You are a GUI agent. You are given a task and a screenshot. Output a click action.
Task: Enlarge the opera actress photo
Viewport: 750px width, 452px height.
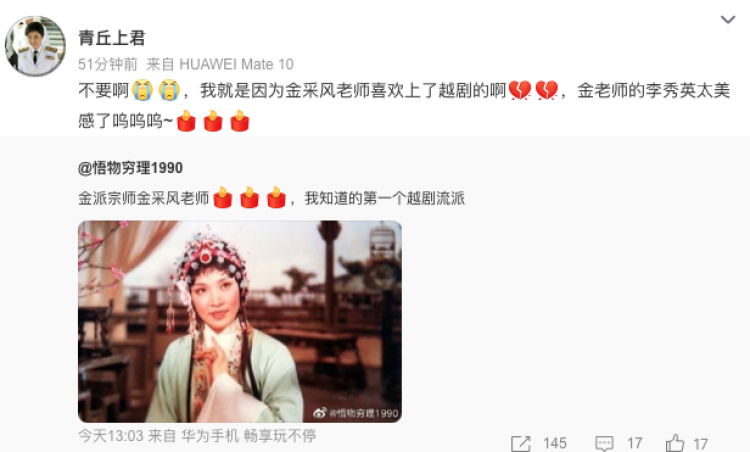click(240, 321)
